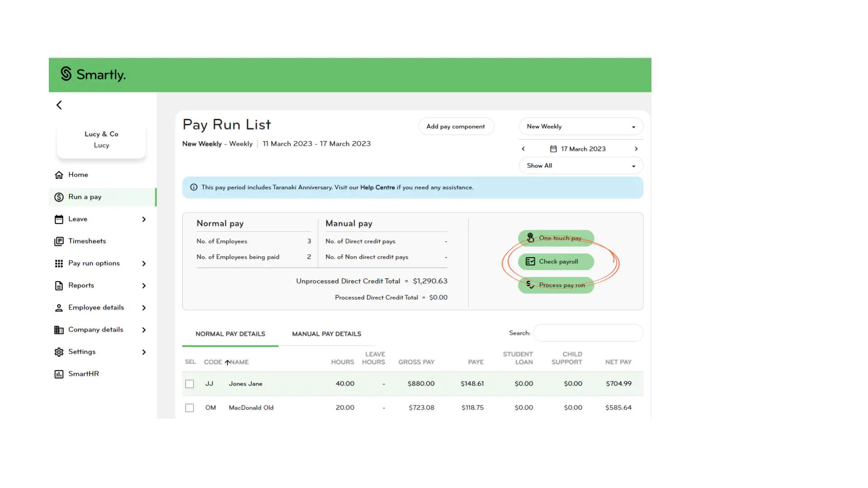
Task: Expand the Leave submenu chevron
Action: click(x=144, y=219)
